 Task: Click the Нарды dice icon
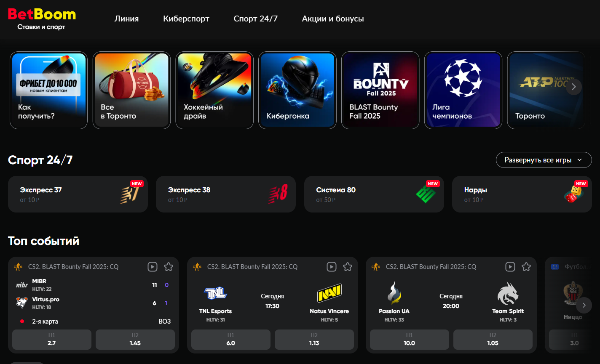[573, 194]
